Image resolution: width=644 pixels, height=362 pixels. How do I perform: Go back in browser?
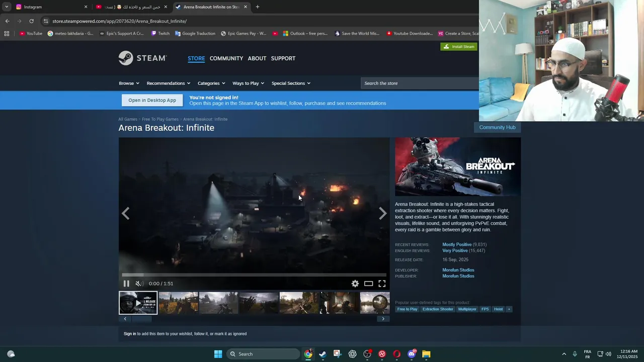7,21
